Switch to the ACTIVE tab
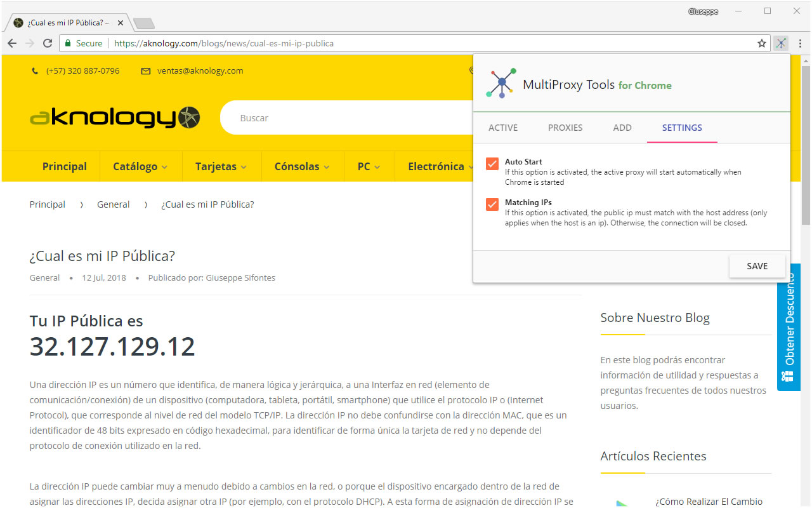Viewport: 812px width, 508px height. 503,128
